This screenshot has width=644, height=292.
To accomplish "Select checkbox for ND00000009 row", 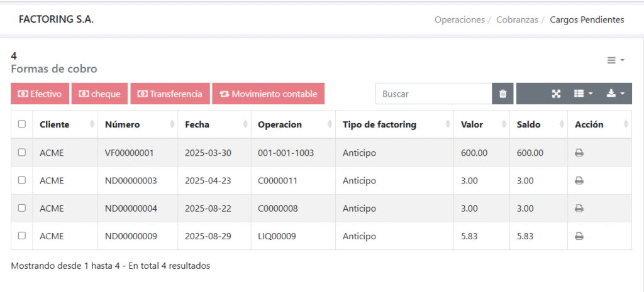I will pyautogui.click(x=22, y=236).
